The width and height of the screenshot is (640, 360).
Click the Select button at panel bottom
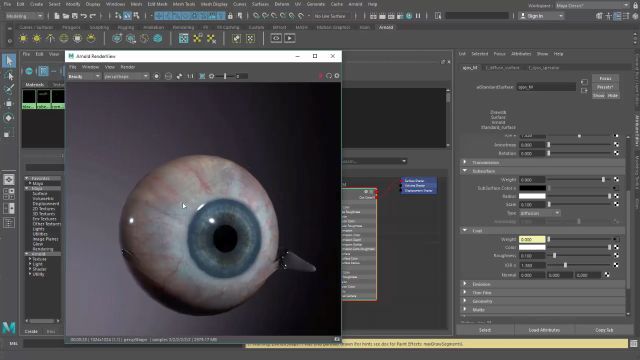click(x=485, y=330)
